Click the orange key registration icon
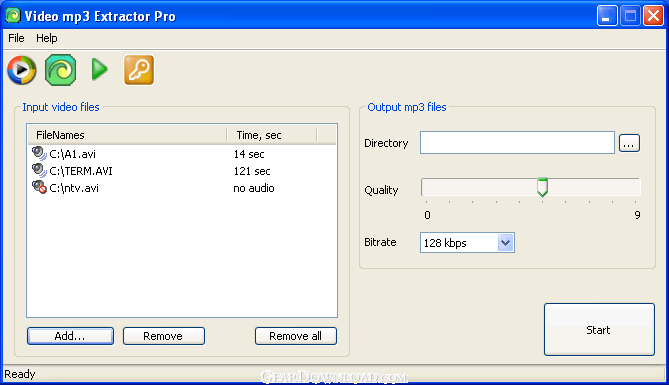The image size is (669, 385). [139, 70]
